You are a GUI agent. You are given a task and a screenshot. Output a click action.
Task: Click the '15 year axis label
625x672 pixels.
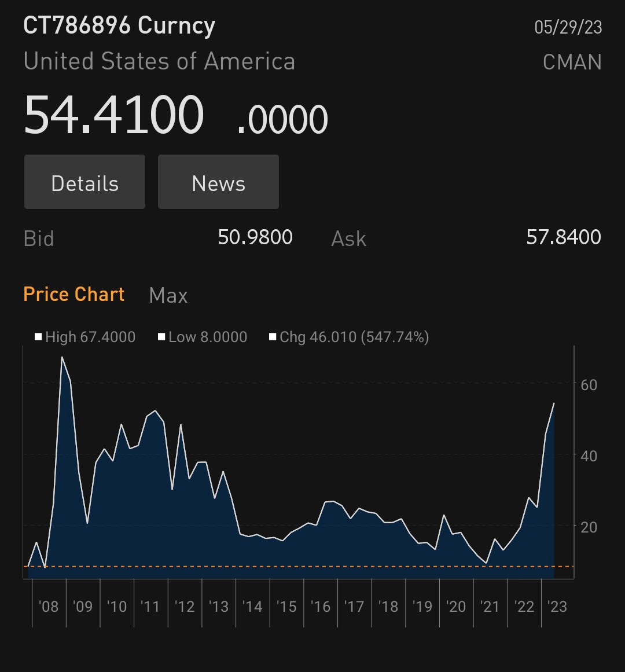pyautogui.click(x=286, y=607)
